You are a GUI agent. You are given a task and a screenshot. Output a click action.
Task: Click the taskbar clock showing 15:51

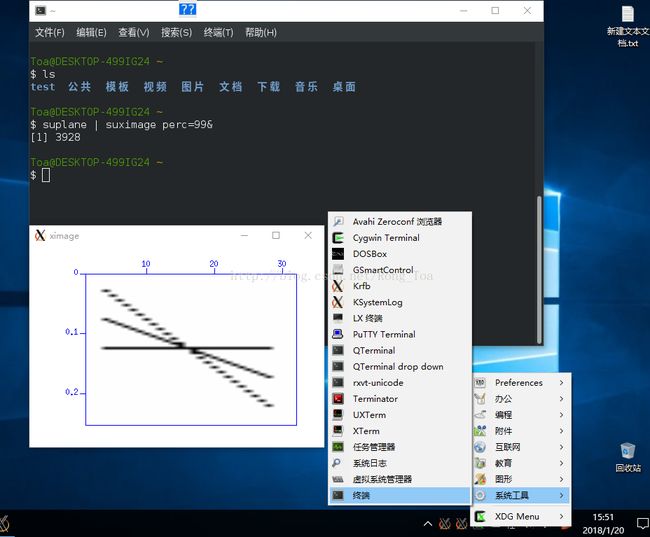point(603,523)
